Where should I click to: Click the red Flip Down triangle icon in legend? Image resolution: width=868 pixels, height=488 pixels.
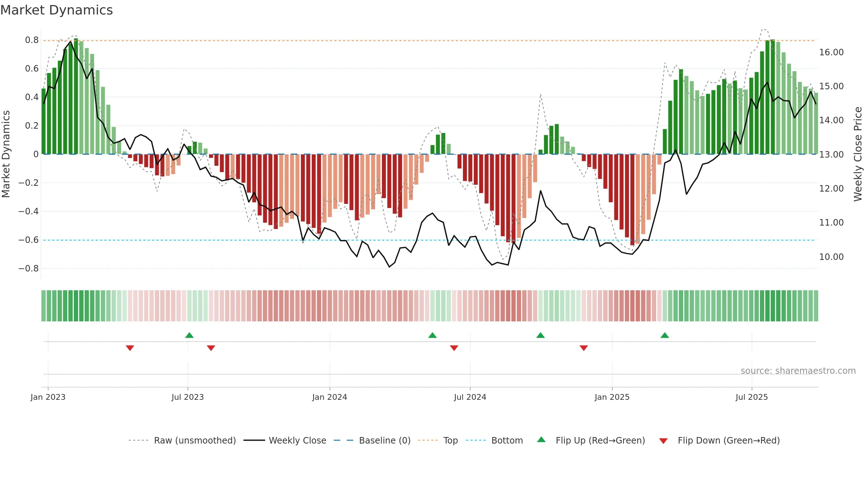663,441
